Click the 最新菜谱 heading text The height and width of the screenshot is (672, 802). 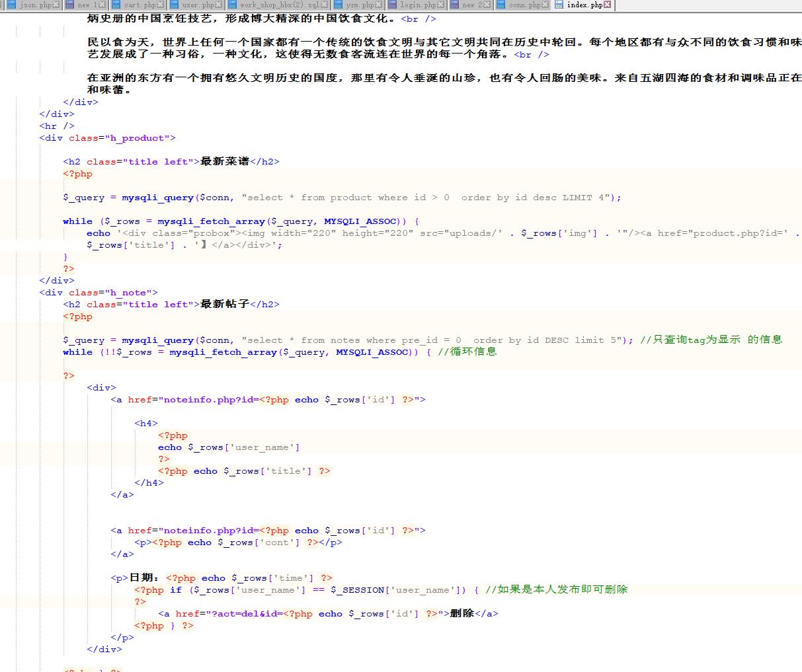(225, 162)
